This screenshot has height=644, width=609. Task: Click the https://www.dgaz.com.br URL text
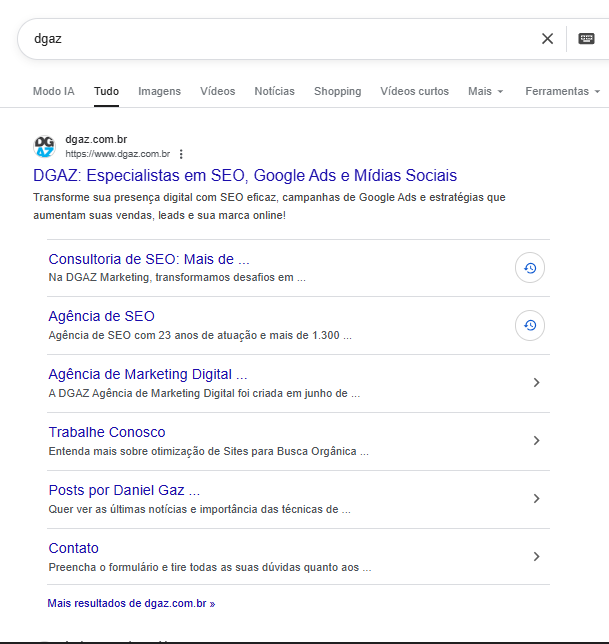pos(117,154)
